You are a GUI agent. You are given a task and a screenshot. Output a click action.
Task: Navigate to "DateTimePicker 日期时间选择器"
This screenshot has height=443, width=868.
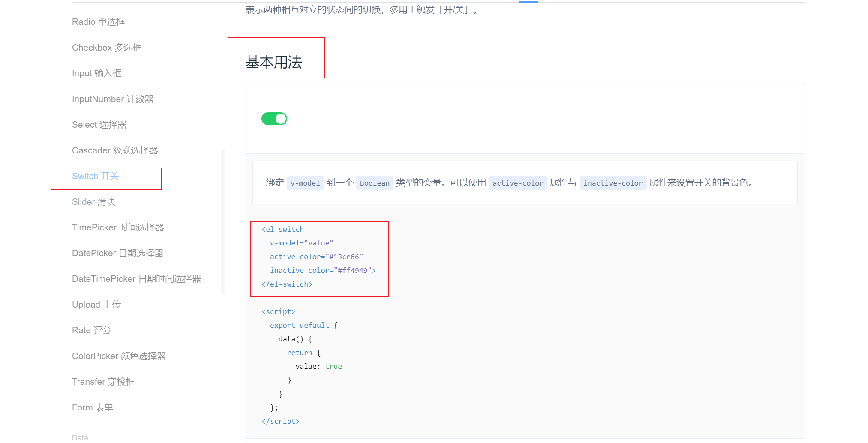tap(137, 278)
